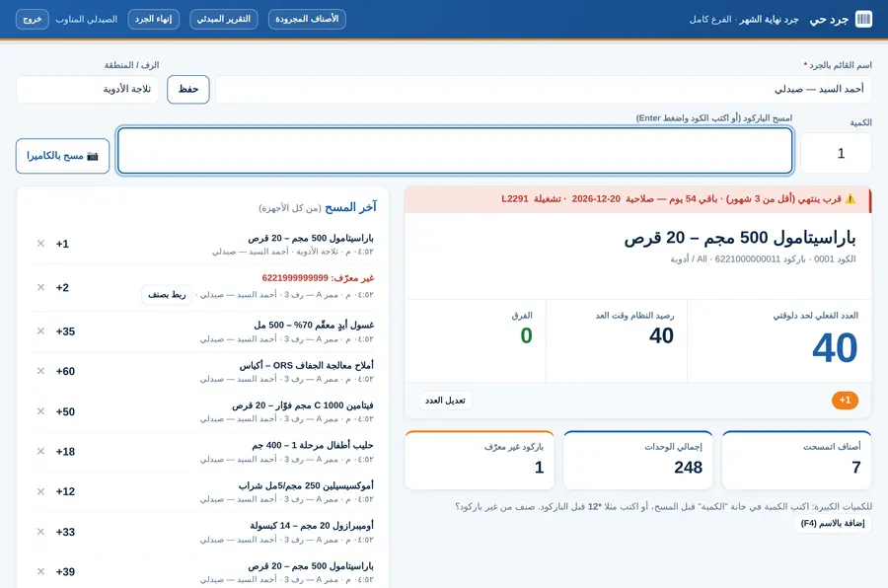Click the الصيدلي المناوب label in header
This screenshot has height=588, width=888.
(x=87, y=20)
